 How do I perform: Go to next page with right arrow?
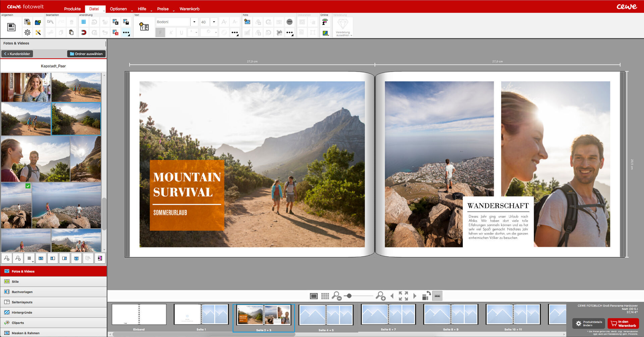pyautogui.click(x=415, y=296)
